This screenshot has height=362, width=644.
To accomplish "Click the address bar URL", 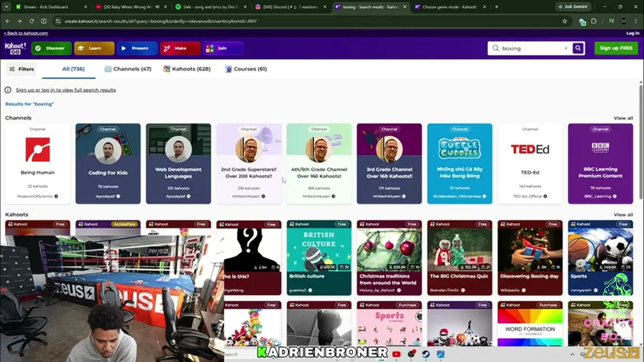I will (161, 21).
